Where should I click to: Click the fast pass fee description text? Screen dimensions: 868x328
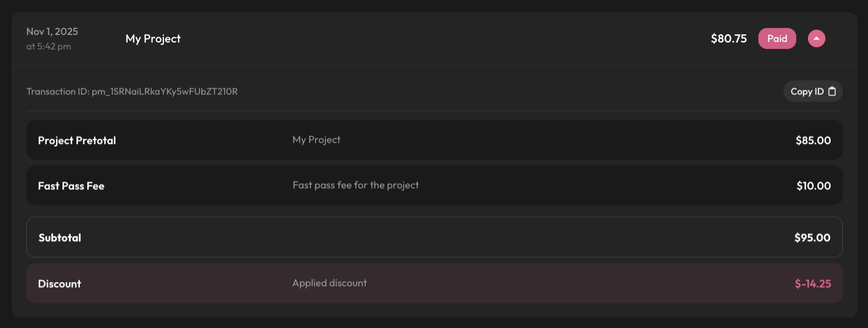pos(356,185)
